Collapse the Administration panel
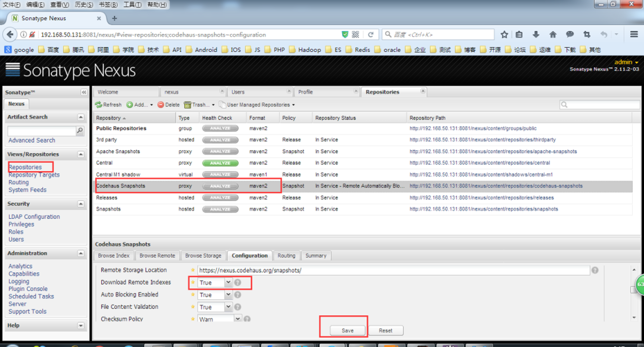 [81, 253]
